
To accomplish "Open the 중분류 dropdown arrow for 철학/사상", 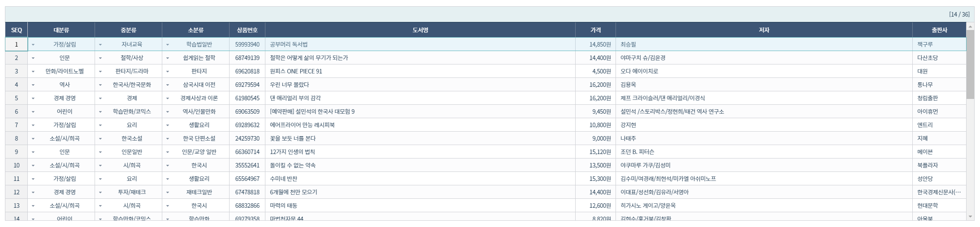I will point(100,58).
